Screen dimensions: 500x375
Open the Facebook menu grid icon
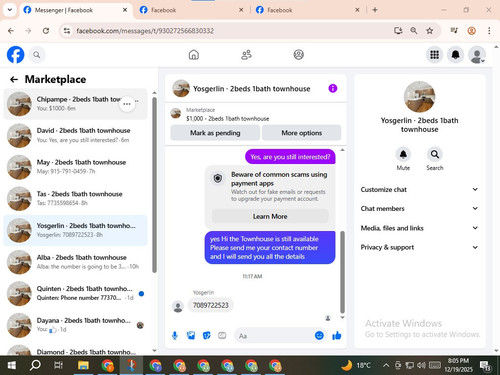(434, 55)
